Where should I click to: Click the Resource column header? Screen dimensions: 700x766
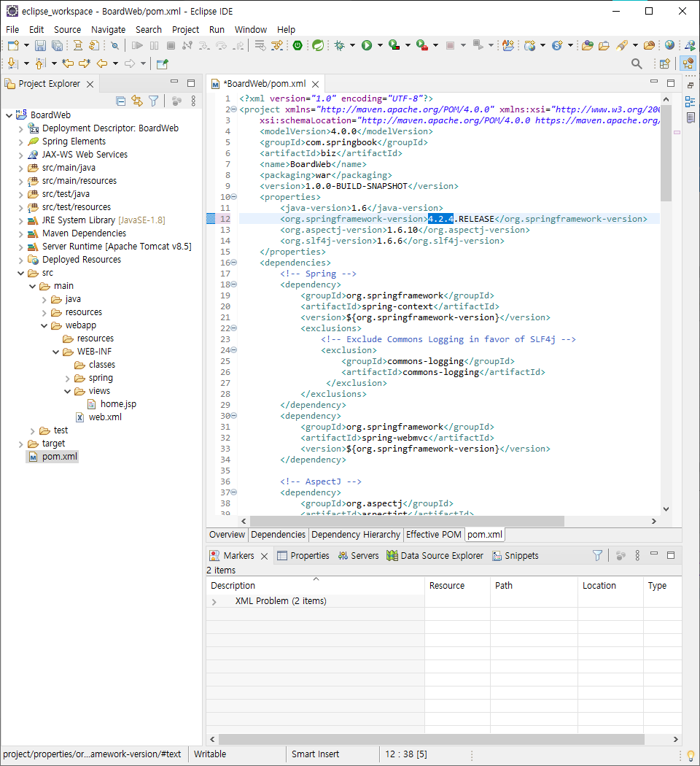457,585
